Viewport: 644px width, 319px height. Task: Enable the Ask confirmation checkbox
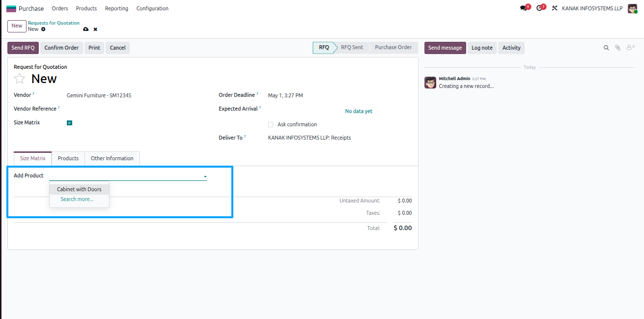[271, 125]
